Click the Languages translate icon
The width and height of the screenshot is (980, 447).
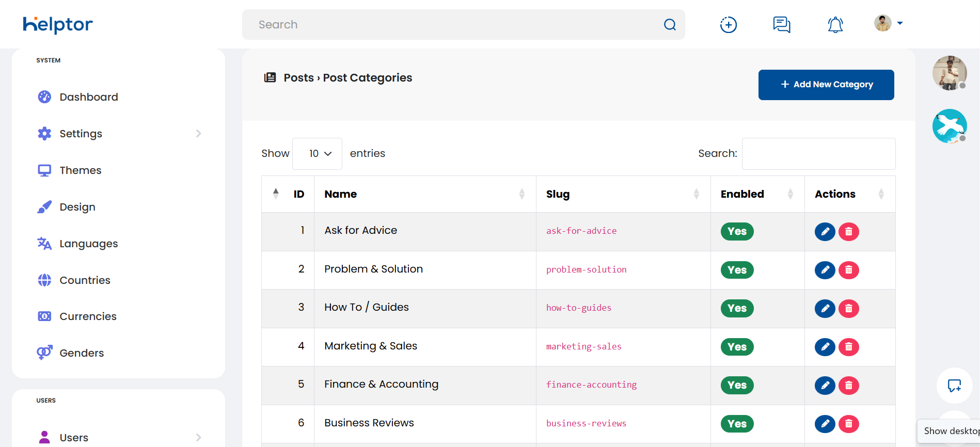pyautogui.click(x=44, y=244)
